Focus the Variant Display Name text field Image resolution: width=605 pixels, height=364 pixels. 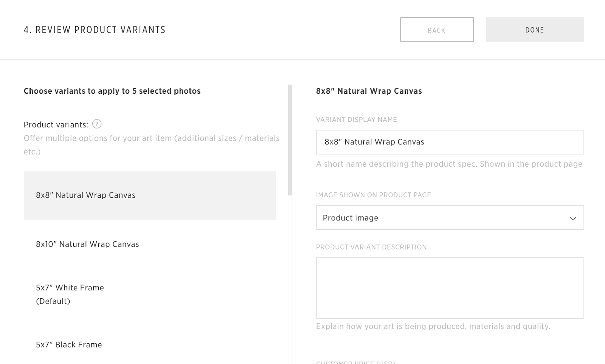click(450, 142)
